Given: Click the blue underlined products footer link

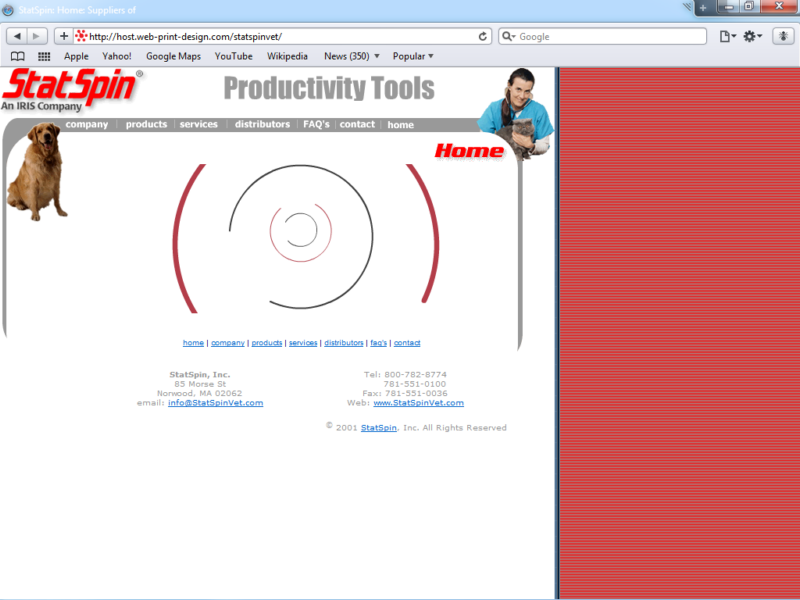Looking at the screenshot, I should coord(267,343).
